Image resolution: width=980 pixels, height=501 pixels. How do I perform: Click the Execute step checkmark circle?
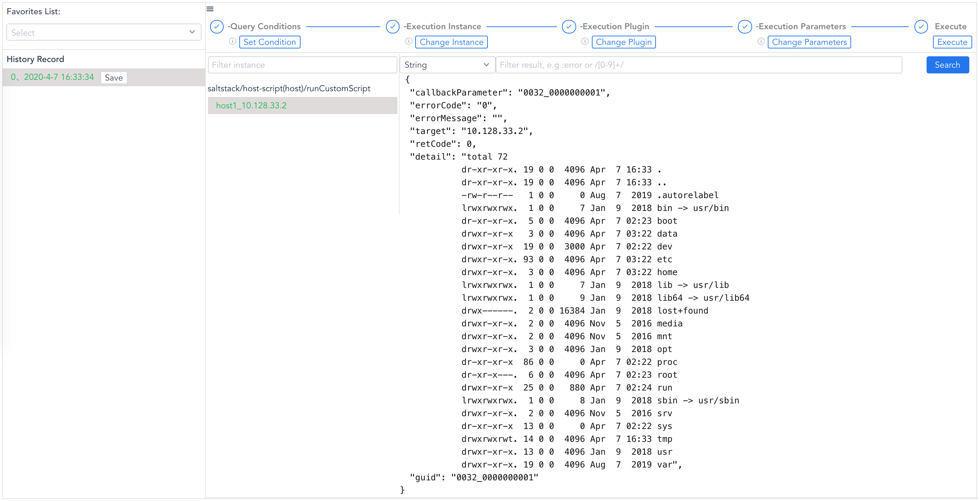click(x=921, y=27)
